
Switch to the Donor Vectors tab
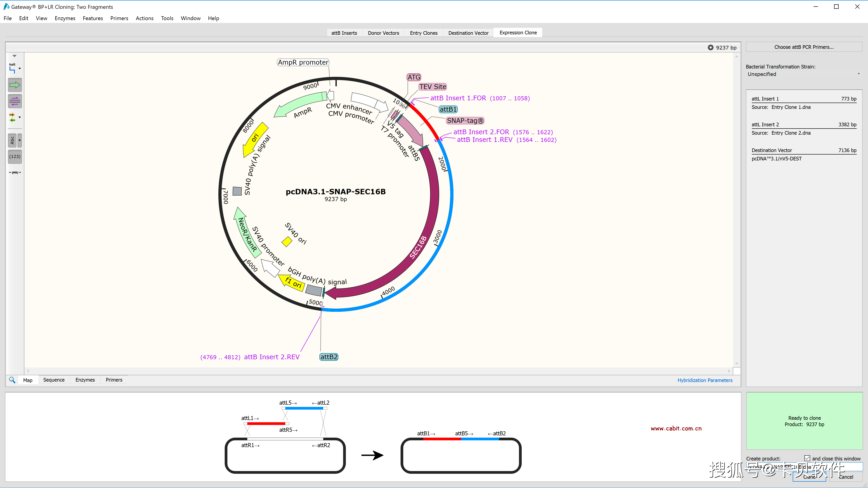click(383, 33)
